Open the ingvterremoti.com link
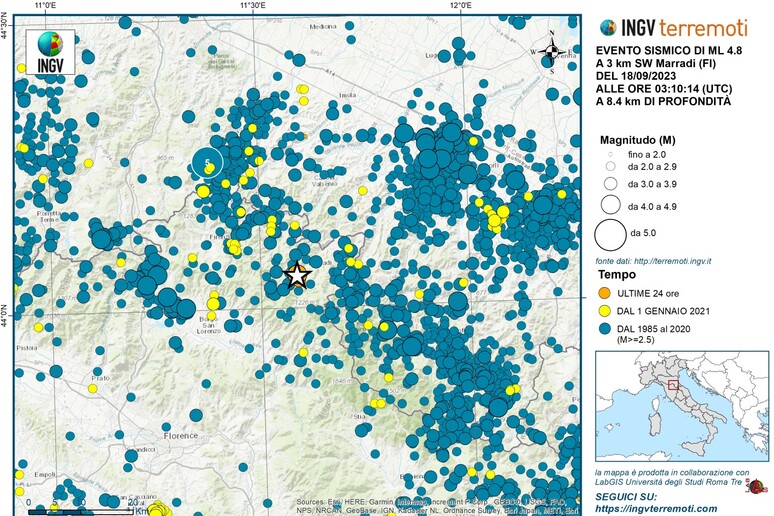Screen dimensions: 774x516 tap(655, 507)
